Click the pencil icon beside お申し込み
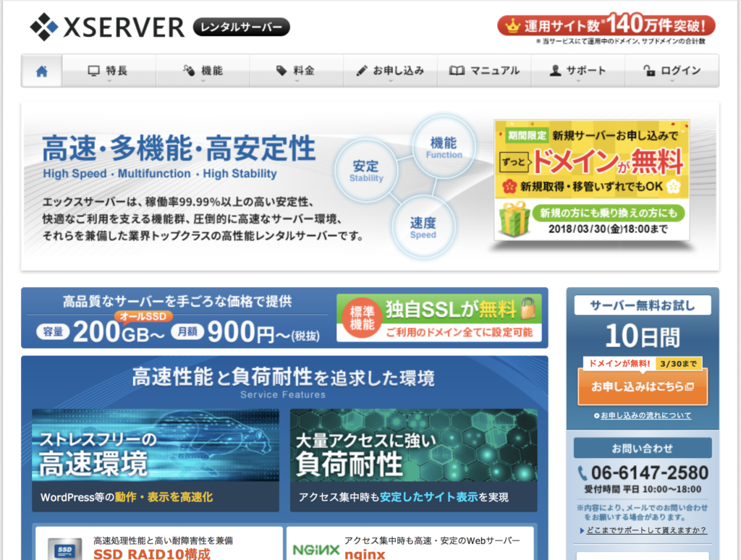Image resolution: width=741 pixels, height=560 pixels. coord(362,71)
